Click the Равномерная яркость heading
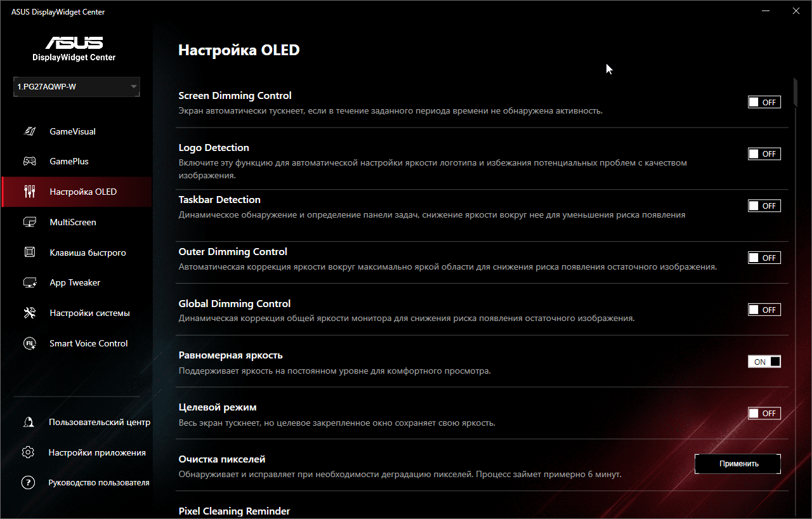The height and width of the screenshot is (519, 812). pos(230,355)
